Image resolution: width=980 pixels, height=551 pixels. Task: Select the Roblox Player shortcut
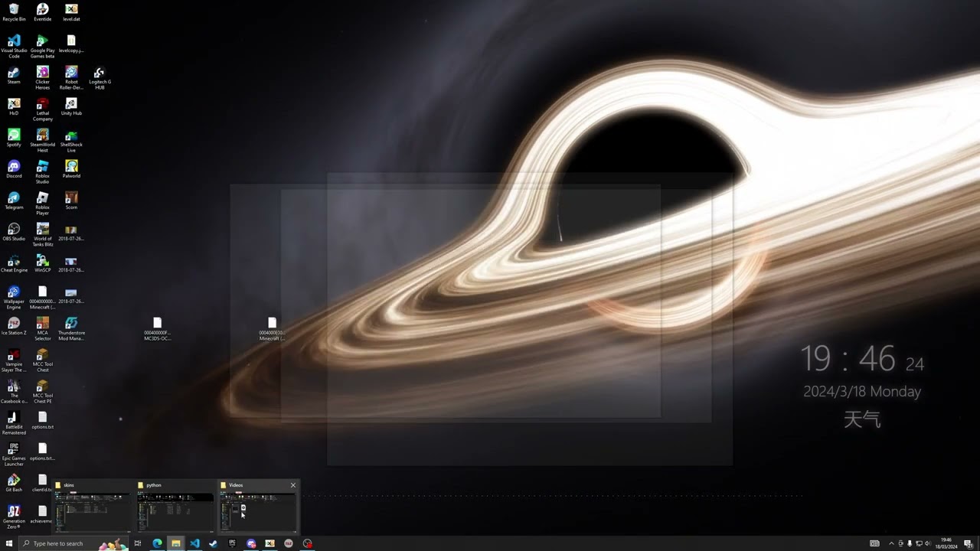point(42,203)
